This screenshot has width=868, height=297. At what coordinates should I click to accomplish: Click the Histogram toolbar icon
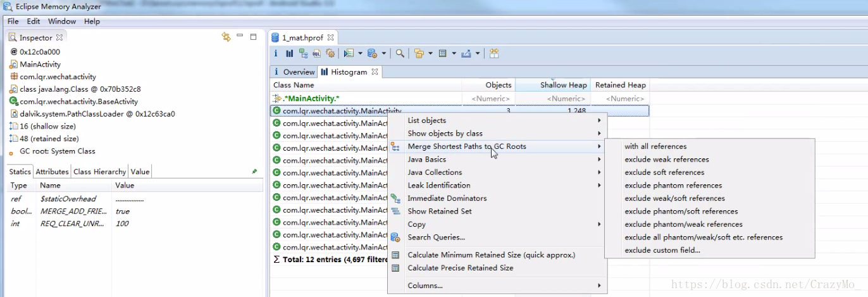tap(289, 54)
